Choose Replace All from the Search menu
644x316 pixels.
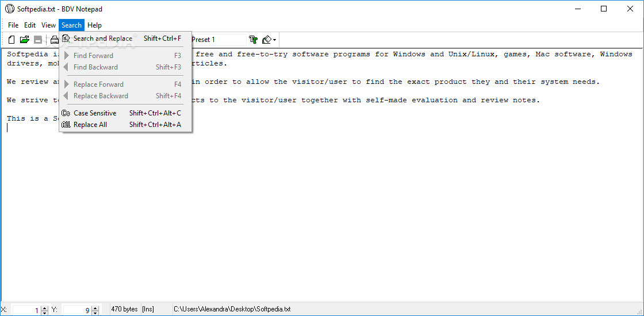coord(125,124)
